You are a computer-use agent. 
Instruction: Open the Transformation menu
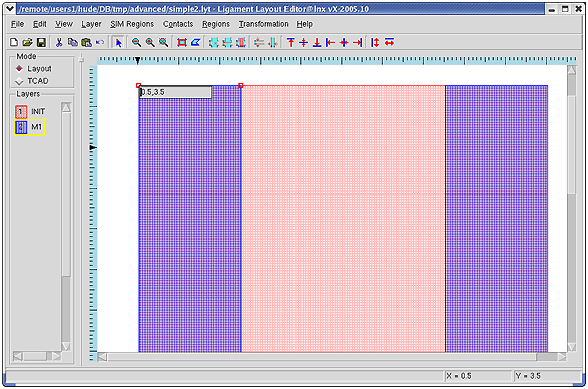(264, 24)
